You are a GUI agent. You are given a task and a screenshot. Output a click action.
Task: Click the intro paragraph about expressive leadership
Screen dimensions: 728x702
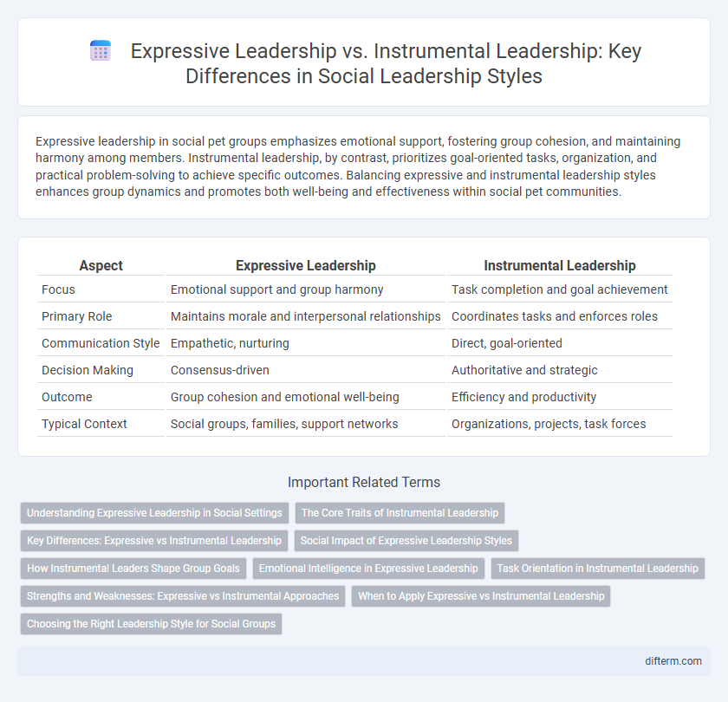pyautogui.click(x=358, y=166)
